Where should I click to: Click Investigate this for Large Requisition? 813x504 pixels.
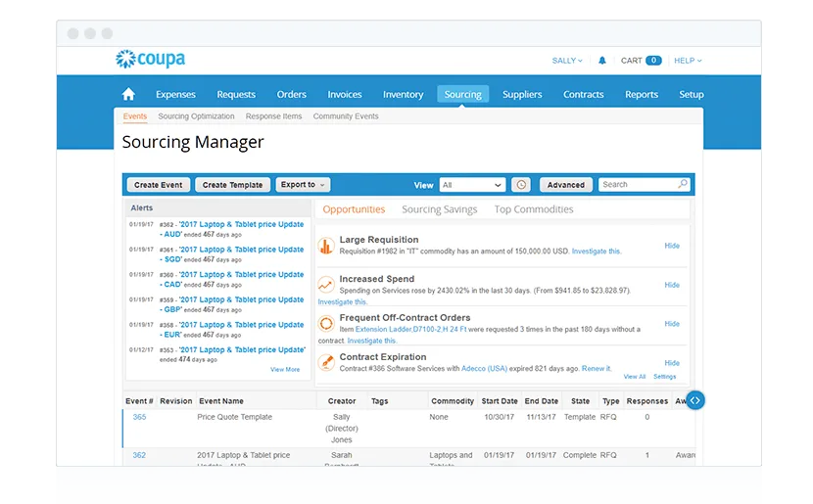pyautogui.click(x=596, y=252)
